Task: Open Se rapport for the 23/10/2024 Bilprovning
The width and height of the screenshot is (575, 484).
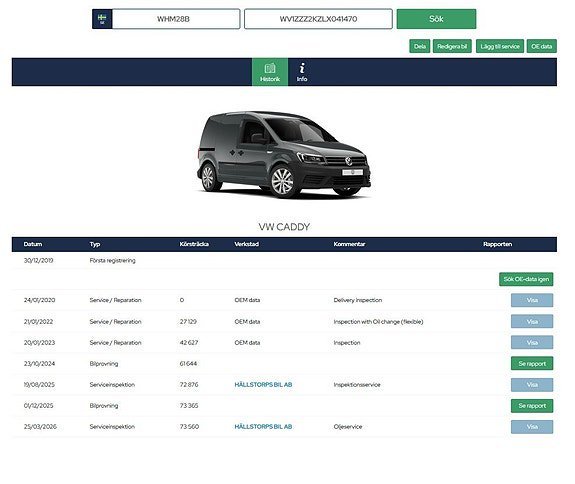Action: click(x=532, y=364)
